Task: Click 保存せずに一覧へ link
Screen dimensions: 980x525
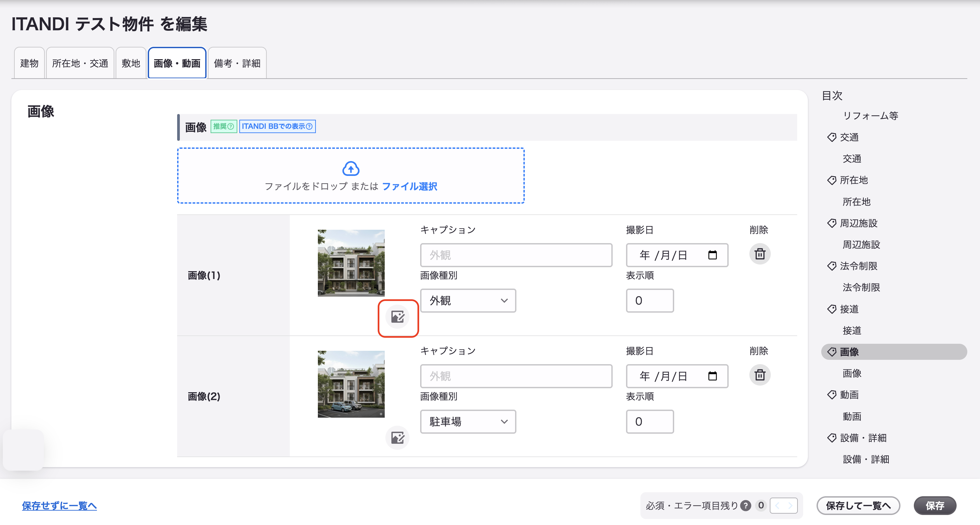Action: click(x=59, y=506)
